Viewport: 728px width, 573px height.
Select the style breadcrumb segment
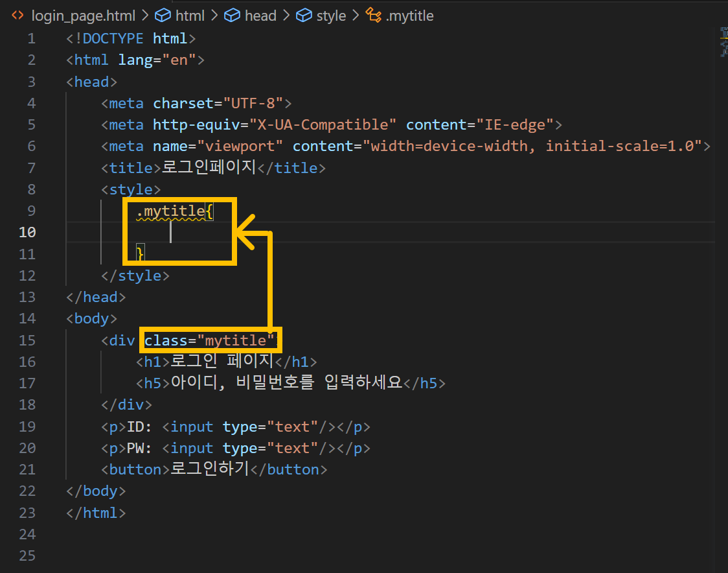(x=331, y=16)
